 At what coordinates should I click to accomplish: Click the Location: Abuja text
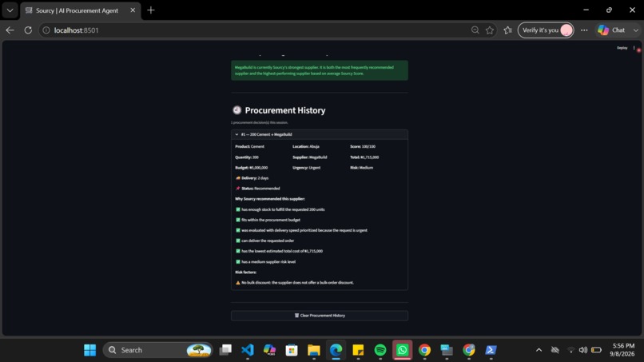[305, 146]
